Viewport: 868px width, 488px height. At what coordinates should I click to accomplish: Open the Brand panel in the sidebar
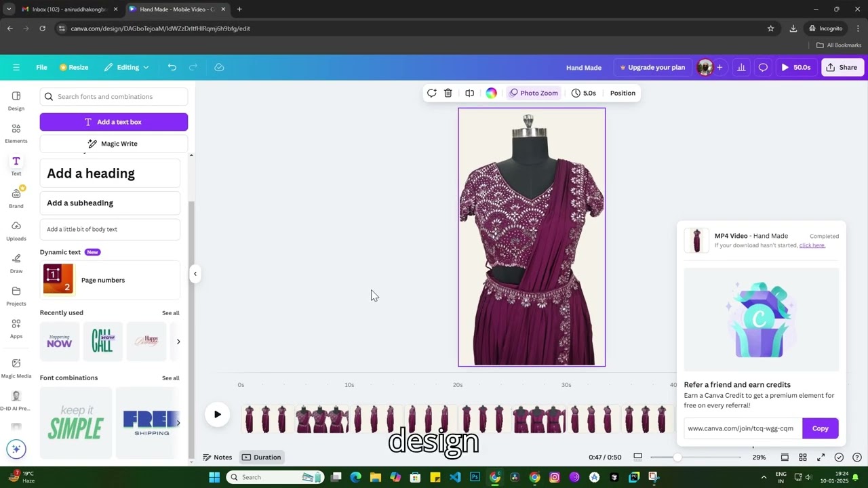[x=16, y=198]
